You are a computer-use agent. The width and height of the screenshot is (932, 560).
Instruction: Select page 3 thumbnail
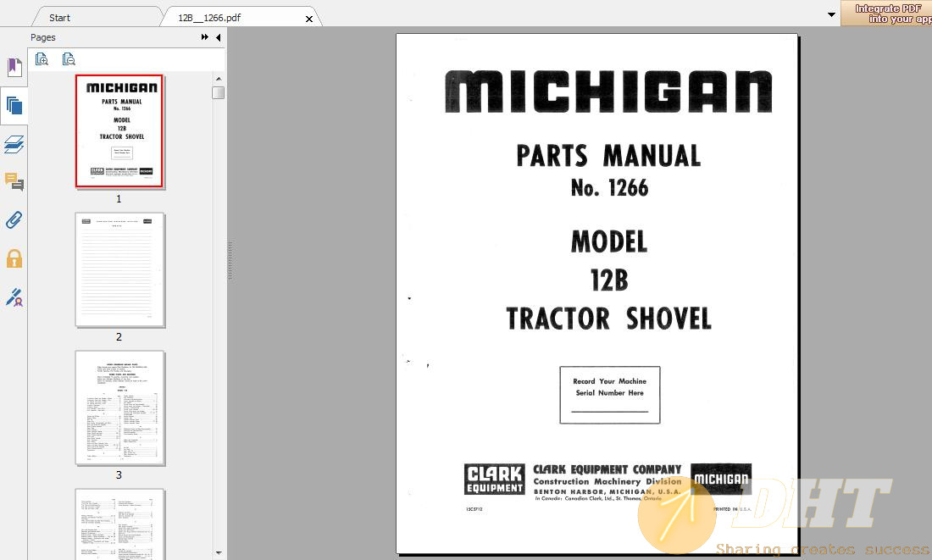119,408
